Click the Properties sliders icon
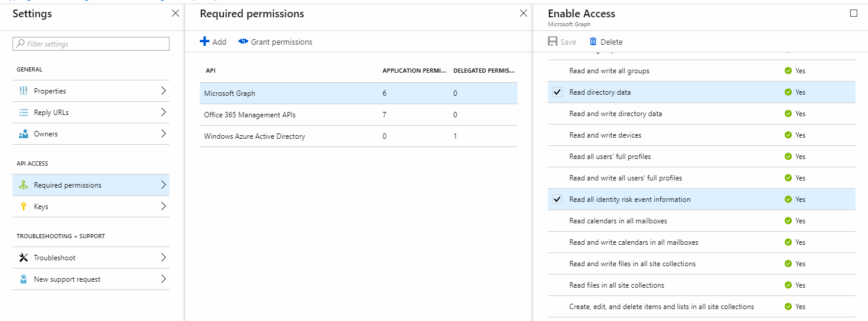The height and width of the screenshot is (321, 868). (24, 91)
